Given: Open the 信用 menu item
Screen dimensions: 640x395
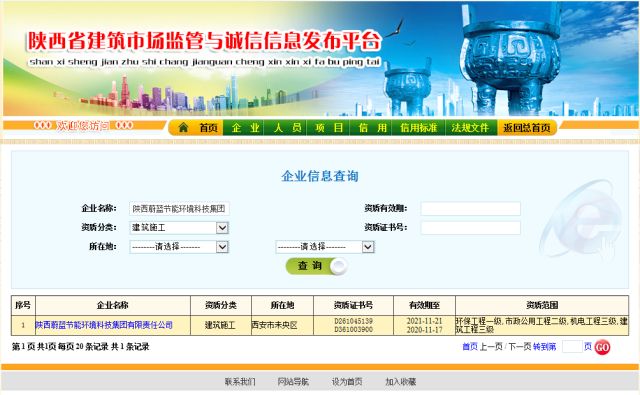Looking at the screenshot, I should 372,128.
